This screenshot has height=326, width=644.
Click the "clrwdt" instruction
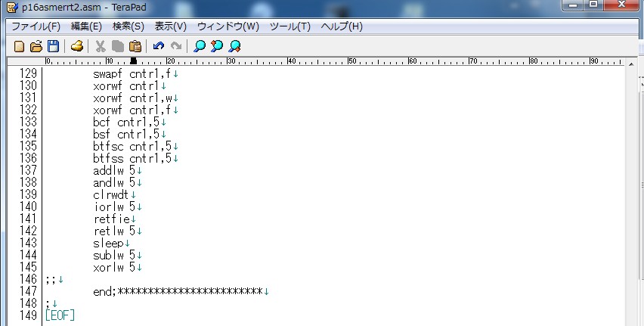pos(111,195)
